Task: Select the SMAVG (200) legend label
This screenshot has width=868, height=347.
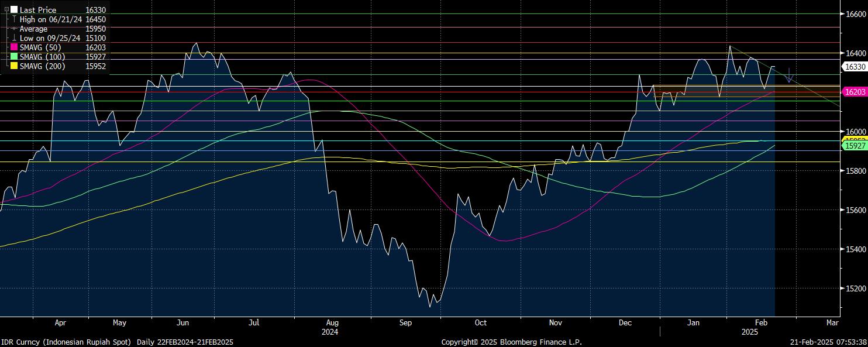Action: pos(42,66)
